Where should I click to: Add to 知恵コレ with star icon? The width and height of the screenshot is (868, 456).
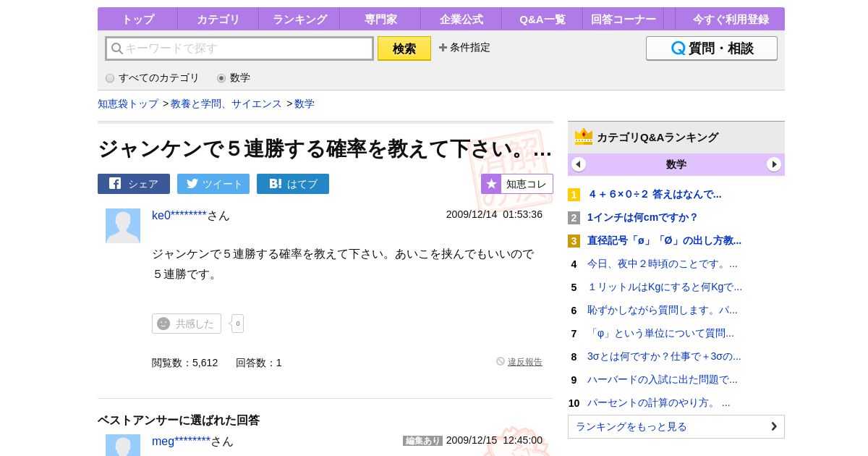tap(517, 184)
